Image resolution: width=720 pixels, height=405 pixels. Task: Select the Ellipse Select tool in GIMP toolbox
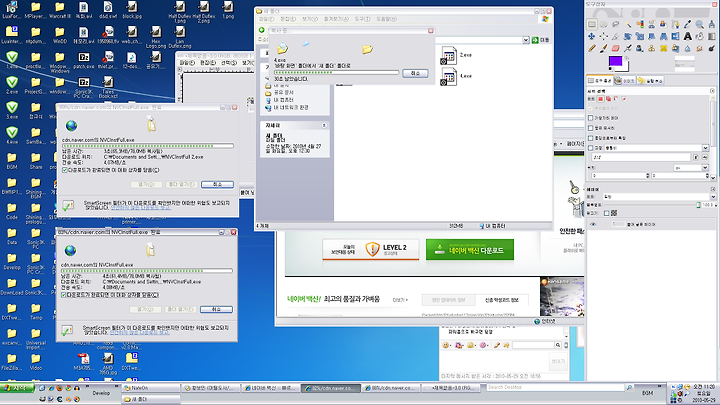[x=604, y=24]
